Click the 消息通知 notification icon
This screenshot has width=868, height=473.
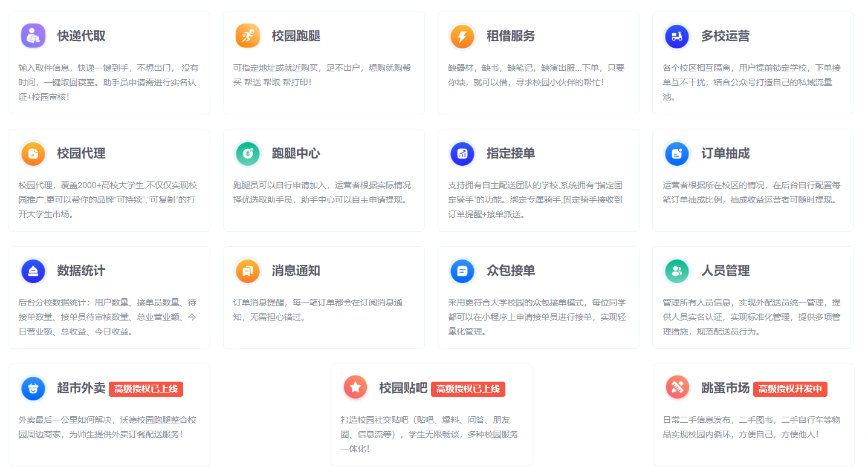tap(247, 271)
